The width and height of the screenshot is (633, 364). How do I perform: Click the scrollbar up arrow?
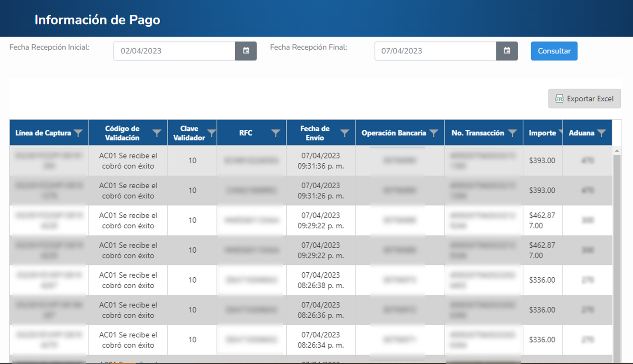(617, 151)
